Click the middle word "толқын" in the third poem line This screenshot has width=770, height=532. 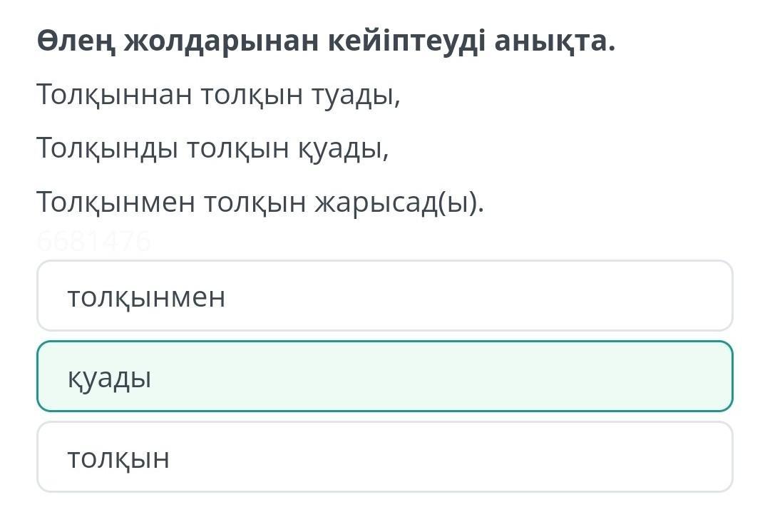(x=255, y=202)
